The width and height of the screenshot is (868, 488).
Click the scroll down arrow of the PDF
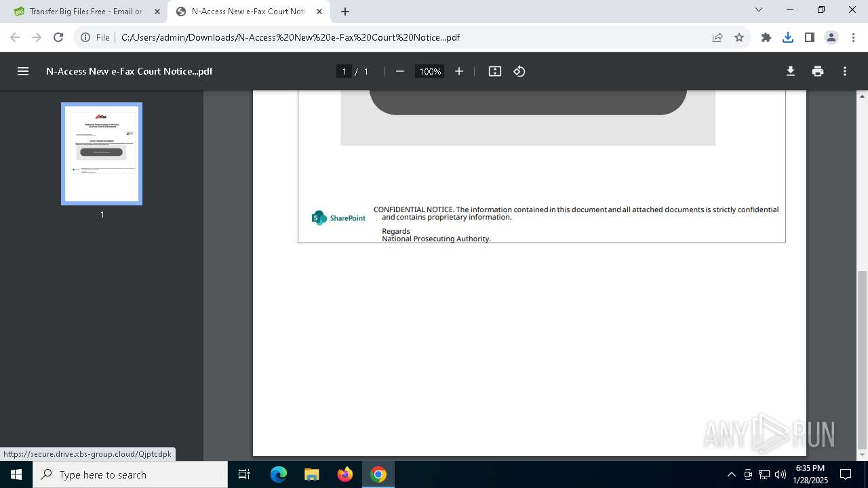[x=863, y=455]
